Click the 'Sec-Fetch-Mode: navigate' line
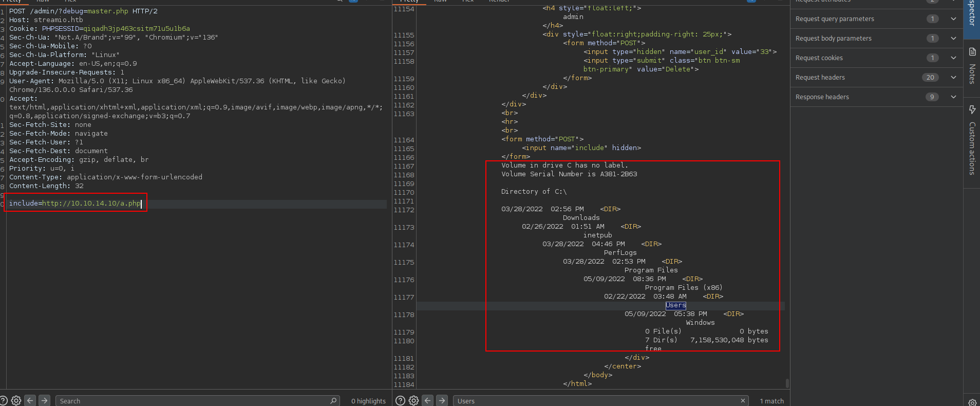The height and width of the screenshot is (406, 980). click(x=58, y=134)
